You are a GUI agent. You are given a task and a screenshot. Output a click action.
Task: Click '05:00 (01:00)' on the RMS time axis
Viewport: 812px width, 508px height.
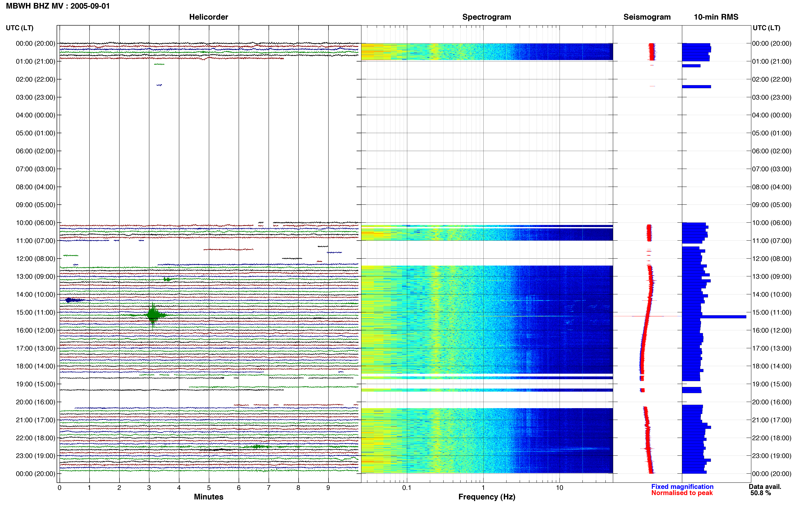tap(772, 133)
